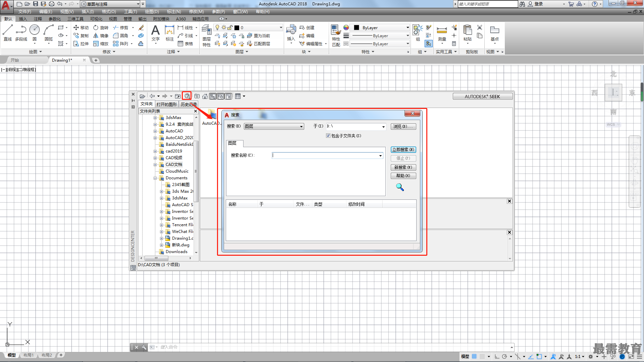Image resolution: width=644 pixels, height=362 pixels.
Task: Open the 文件(F) menu
Action: point(25,11)
